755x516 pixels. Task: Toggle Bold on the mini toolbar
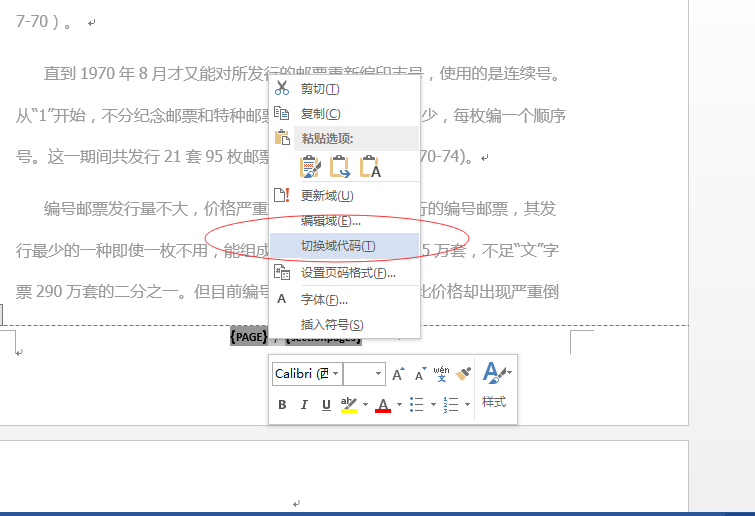pos(282,405)
